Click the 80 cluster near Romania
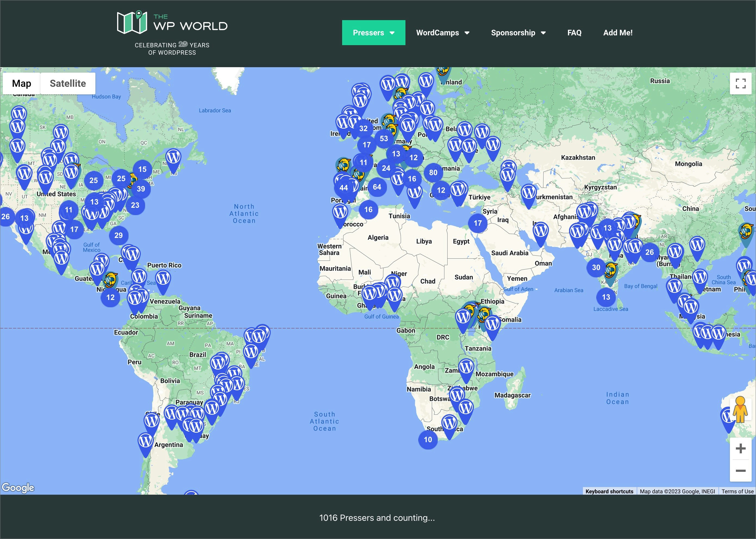Viewport: 756px width, 539px height. pyautogui.click(x=433, y=172)
